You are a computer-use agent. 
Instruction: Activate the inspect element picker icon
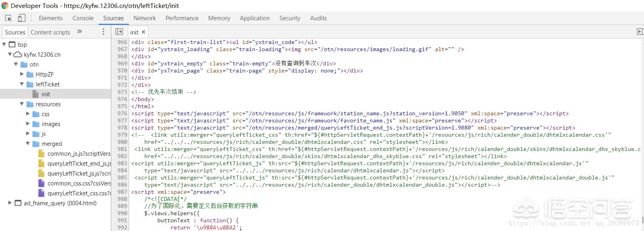8,18
